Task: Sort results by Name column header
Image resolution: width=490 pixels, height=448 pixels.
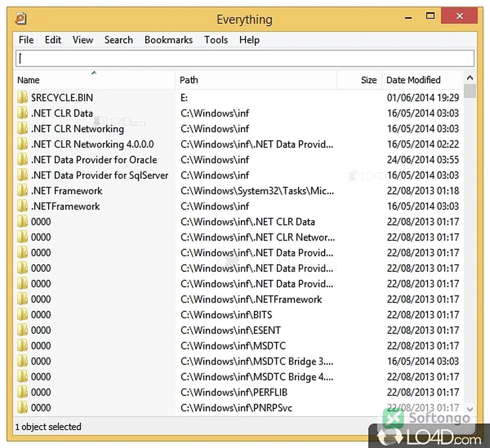Action: click(94, 80)
